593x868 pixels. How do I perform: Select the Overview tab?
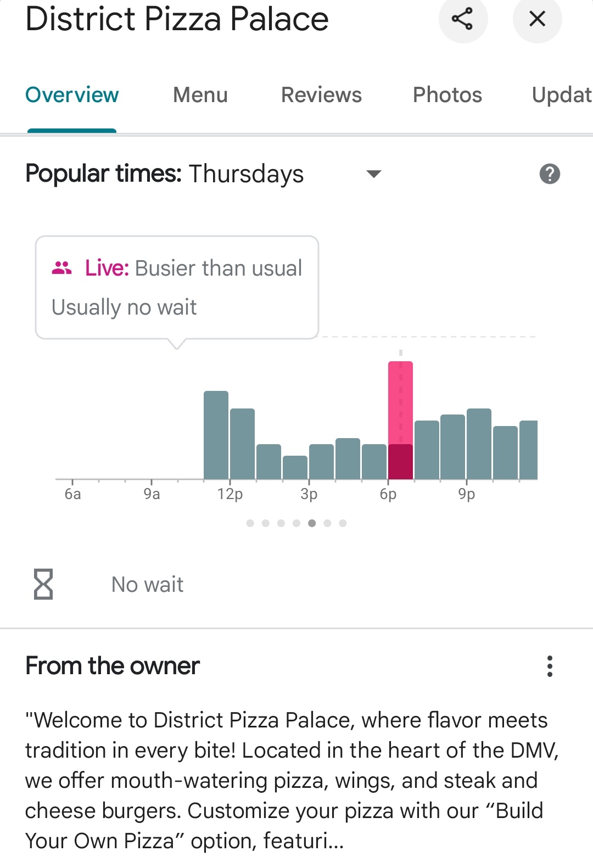tap(72, 95)
